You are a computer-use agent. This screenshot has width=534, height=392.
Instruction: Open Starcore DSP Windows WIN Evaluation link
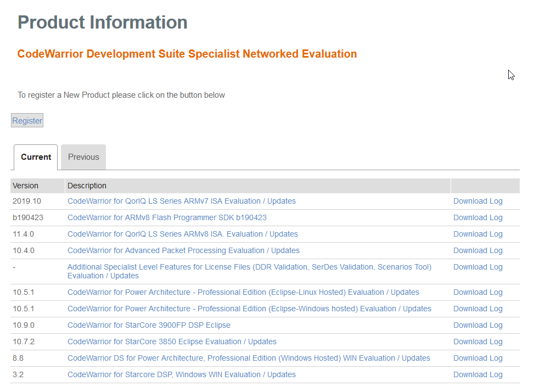181,375
